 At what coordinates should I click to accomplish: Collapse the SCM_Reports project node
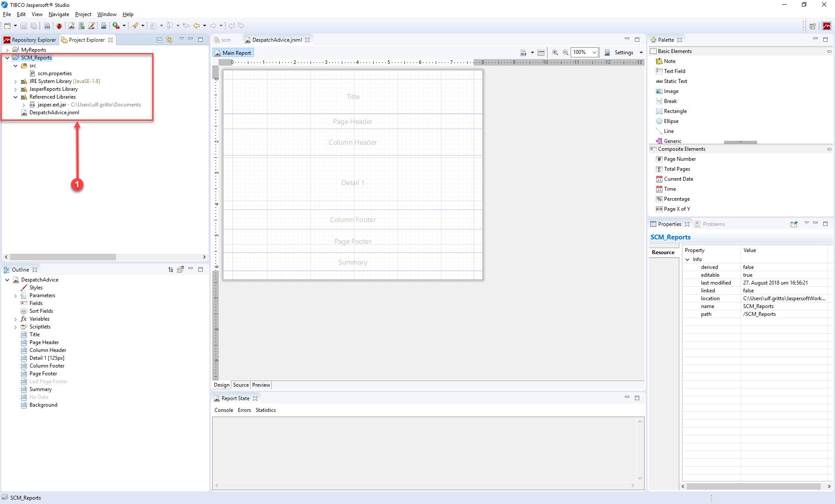coord(7,58)
